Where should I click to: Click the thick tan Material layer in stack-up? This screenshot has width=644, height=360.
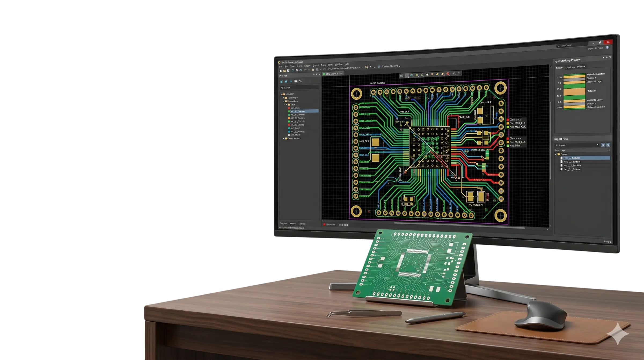coord(574,92)
